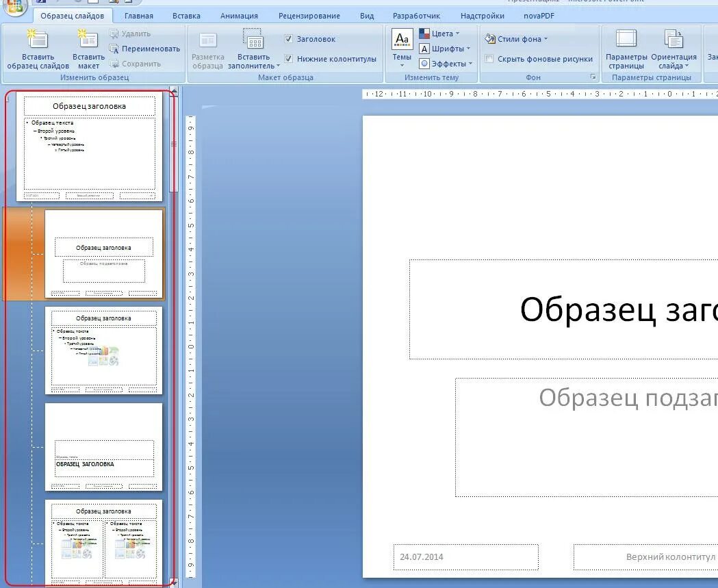Screen dimensions: 718x588
Task: Click the Эффекты effects icon
Action: point(424,64)
